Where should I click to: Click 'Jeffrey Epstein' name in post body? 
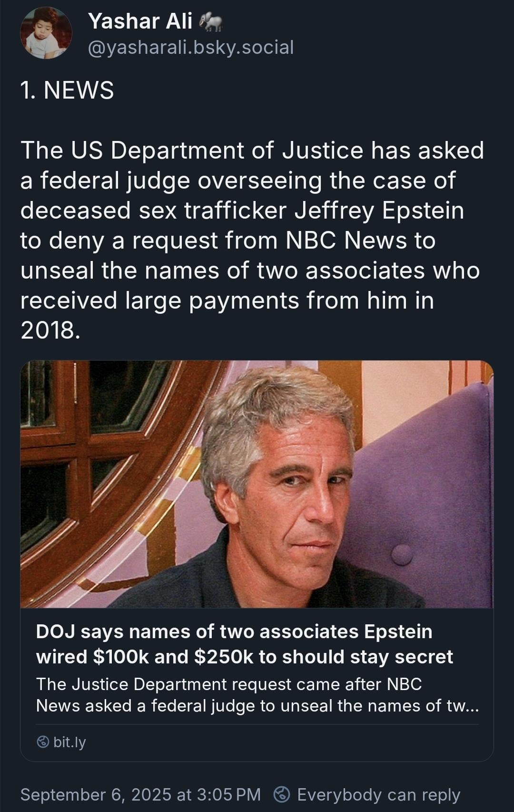pyautogui.click(x=379, y=211)
